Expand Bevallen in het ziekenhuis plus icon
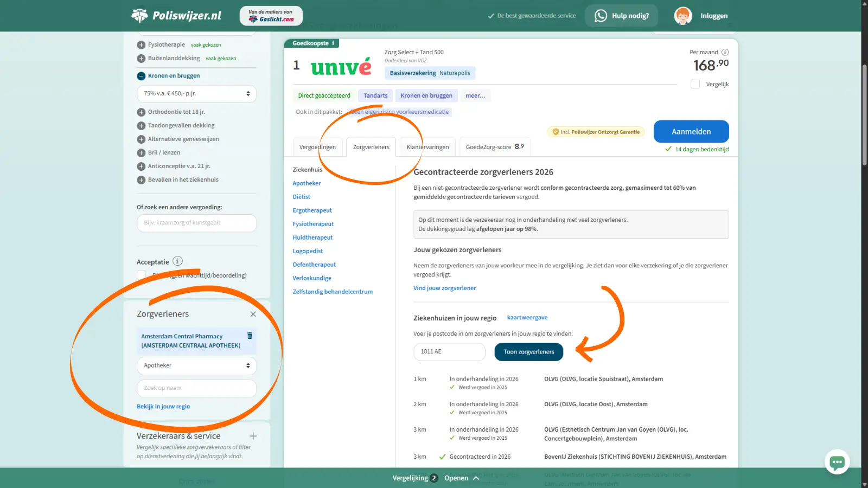This screenshot has width=868, height=488. 141,180
